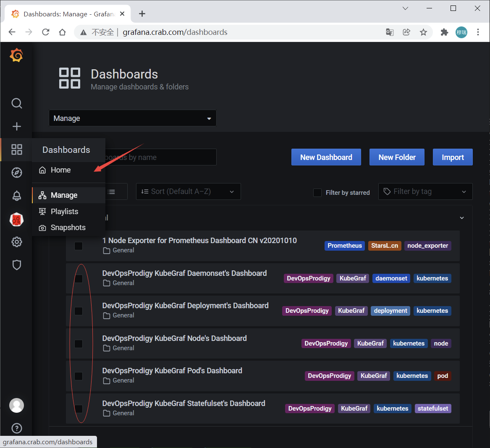The height and width of the screenshot is (448, 490).
Task: Select Home in Dashboards menu
Action: 68,170
